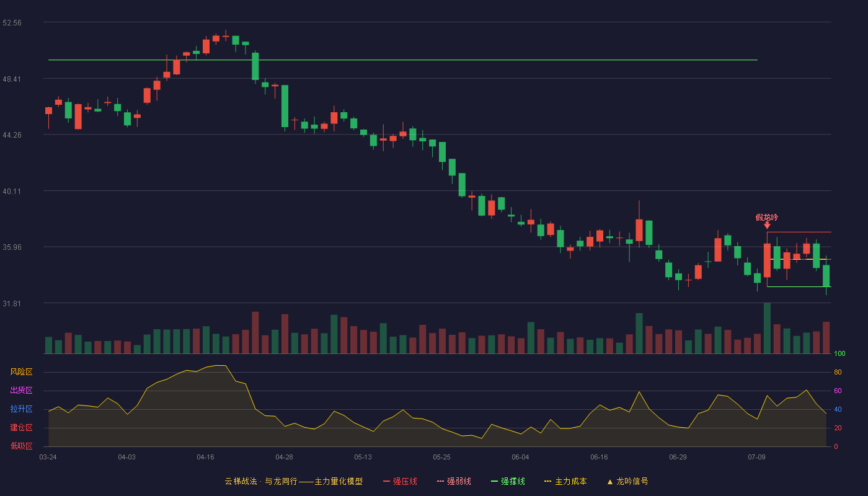Select the 风险区 zone label
868x496 pixels.
tap(21, 372)
